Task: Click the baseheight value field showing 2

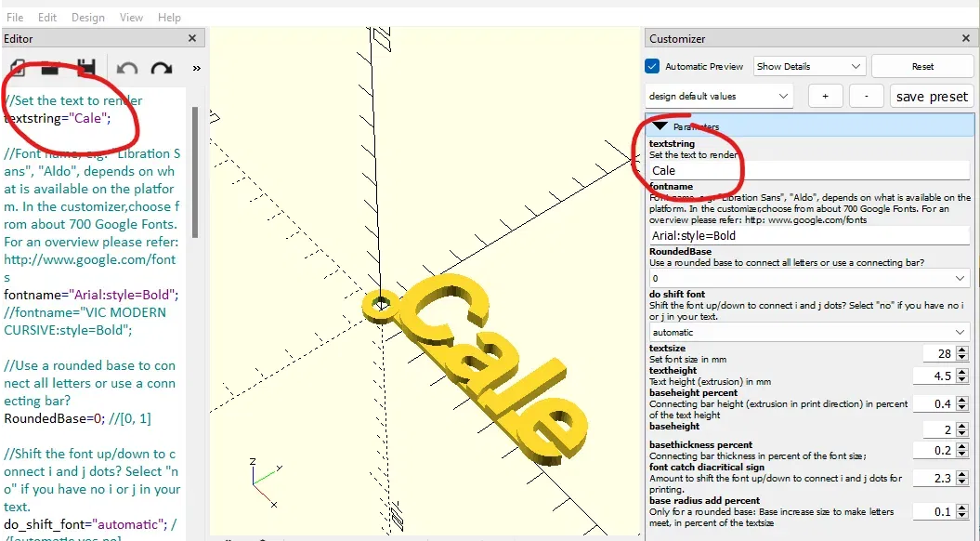Action: click(939, 429)
